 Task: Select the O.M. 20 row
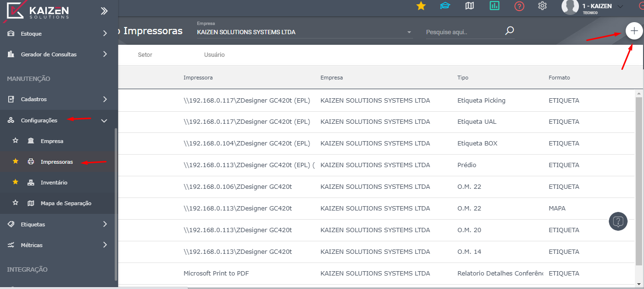tap(376, 230)
